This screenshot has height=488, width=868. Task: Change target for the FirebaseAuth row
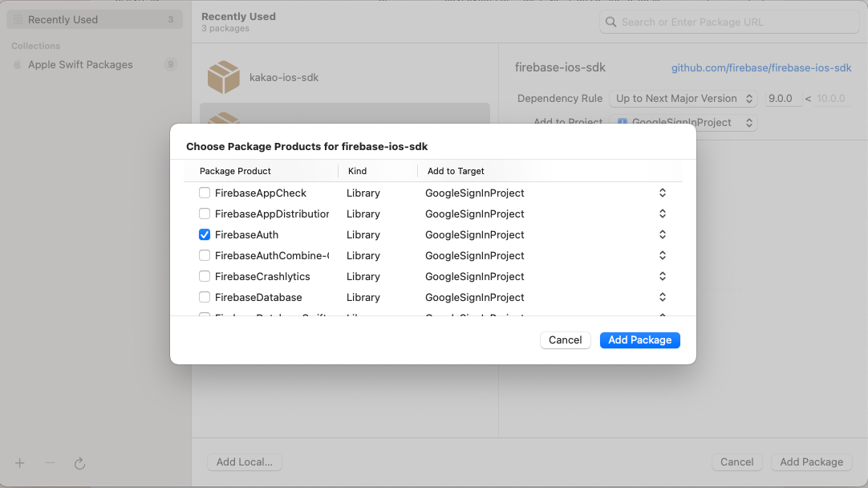tap(662, 235)
